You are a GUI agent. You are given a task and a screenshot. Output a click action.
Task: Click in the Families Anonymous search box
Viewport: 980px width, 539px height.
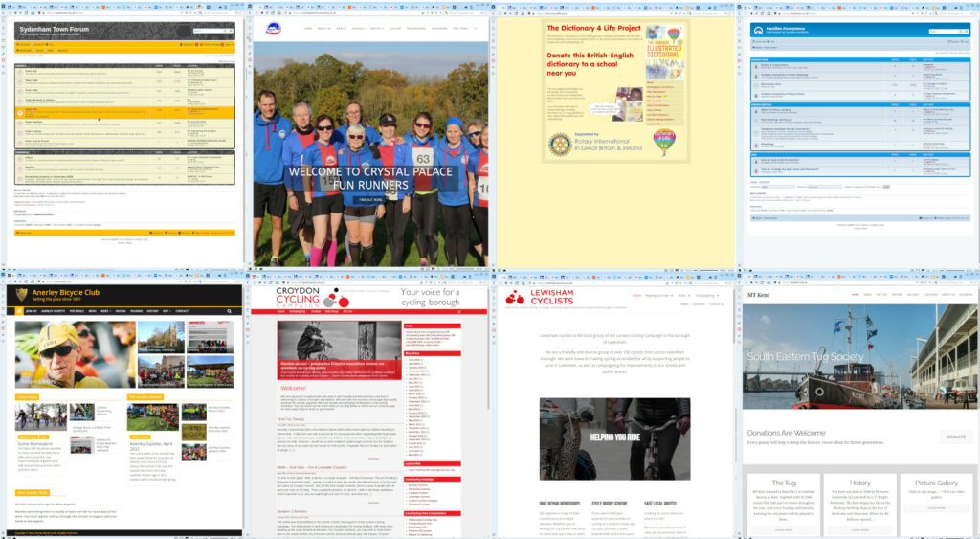944,32
